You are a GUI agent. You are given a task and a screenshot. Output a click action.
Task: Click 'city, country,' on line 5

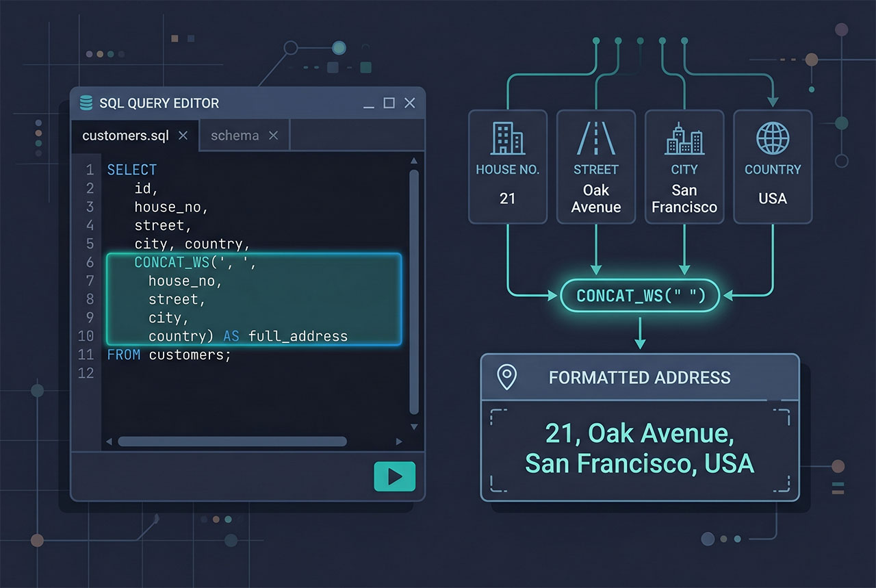click(x=192, y=244)
